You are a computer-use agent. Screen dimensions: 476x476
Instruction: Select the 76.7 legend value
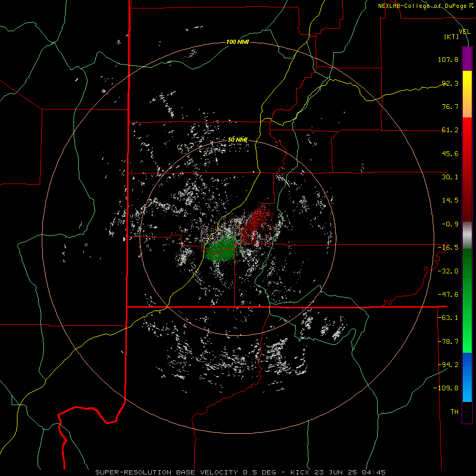pos(450,106)
